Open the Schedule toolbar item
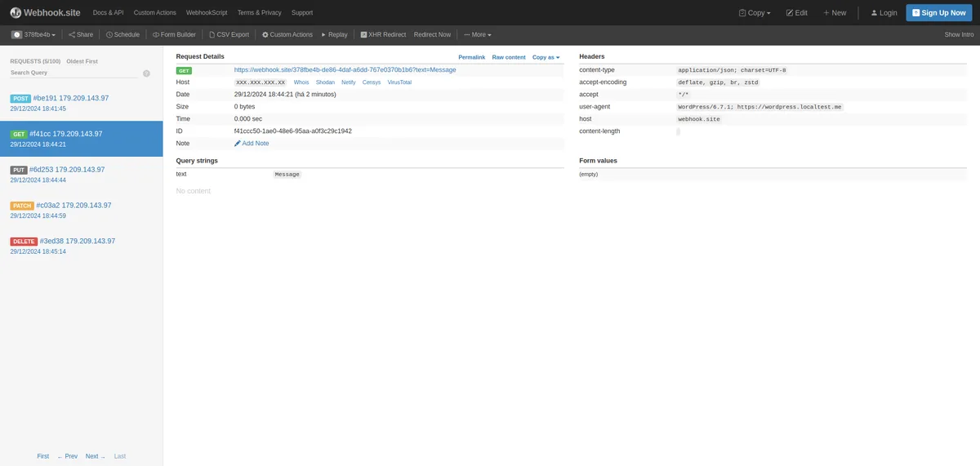The image size is (980, 466). pyautogui.click(x=122, y=35)
